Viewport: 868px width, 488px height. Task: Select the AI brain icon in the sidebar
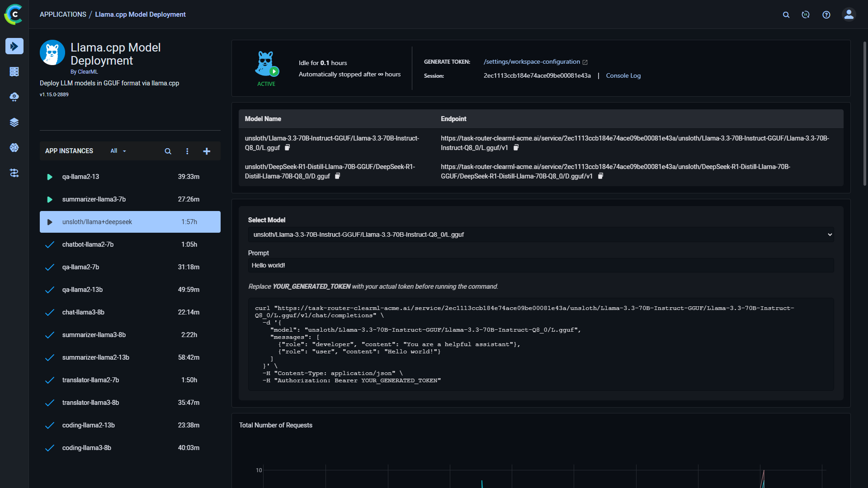pos(14,147)
